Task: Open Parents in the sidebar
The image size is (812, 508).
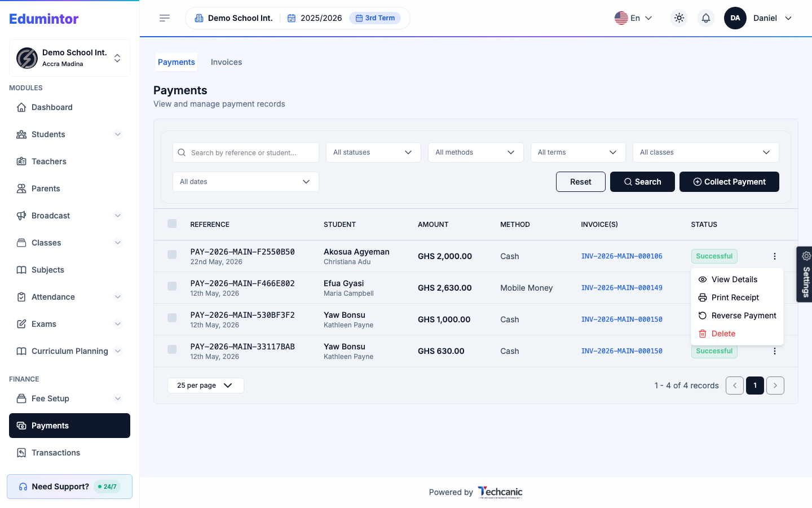Action: pos(69,189)
